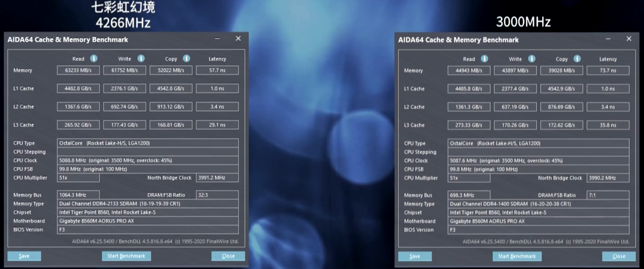Select the 63233 MB/s memory read field
The height and width of the screenshot is (269, 644).
click(x=78, y=70)
